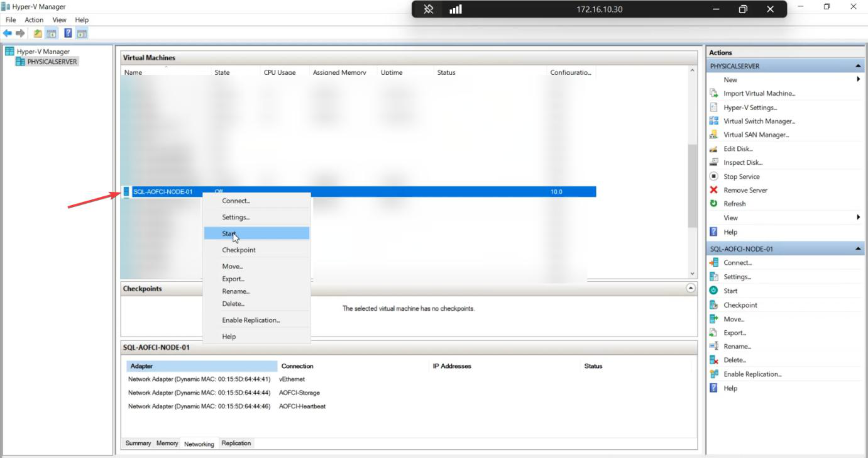Toggle the Show/Hide Console Tree toolbar icon
This screenshot has width=868, height=458.
tap(52, 33)
